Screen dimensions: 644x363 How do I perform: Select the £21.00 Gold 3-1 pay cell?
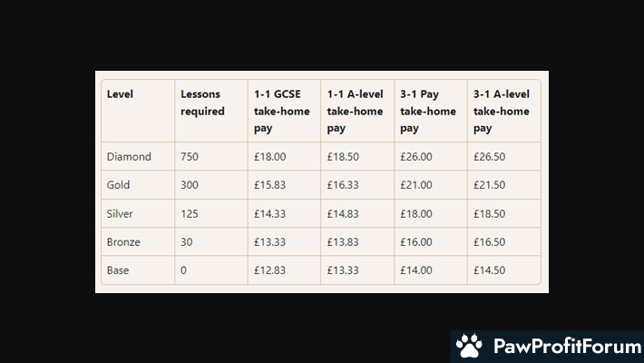(x=416, y=185)
